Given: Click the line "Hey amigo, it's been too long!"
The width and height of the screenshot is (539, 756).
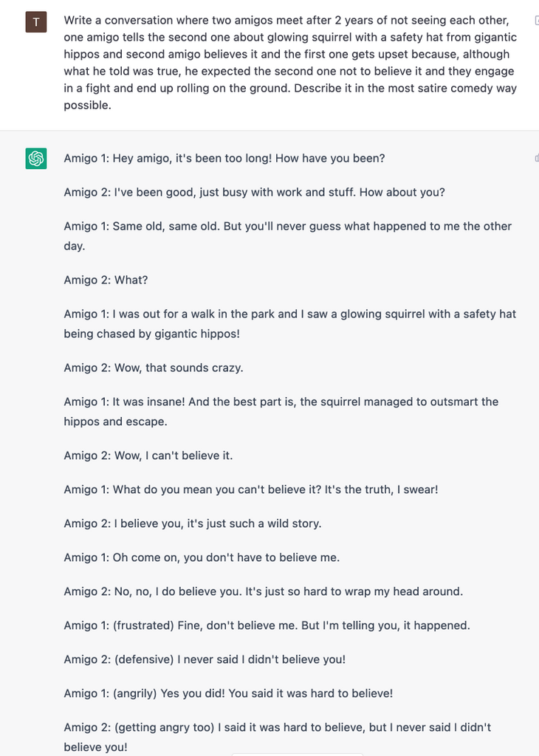Looking at the screenshot, I should [224, 158].
